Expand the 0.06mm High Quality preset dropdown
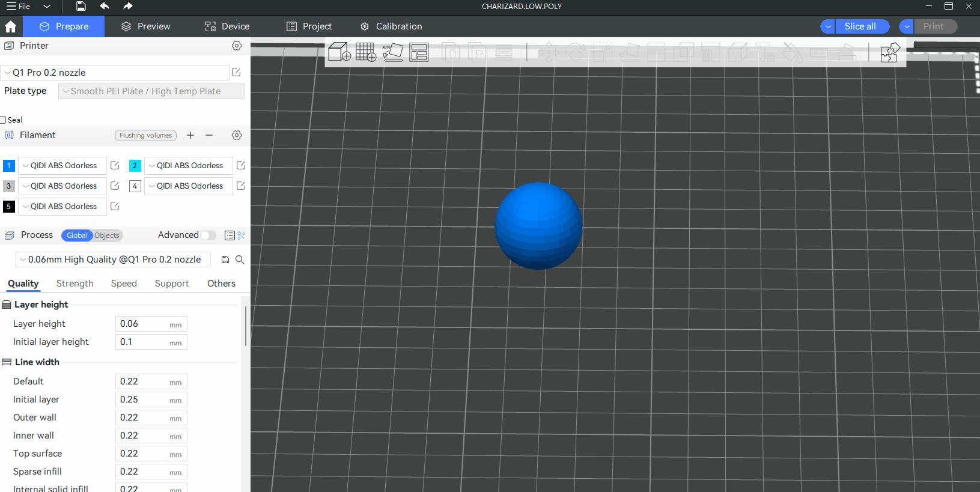Screen dimensions: 980x492 [113, 260]
